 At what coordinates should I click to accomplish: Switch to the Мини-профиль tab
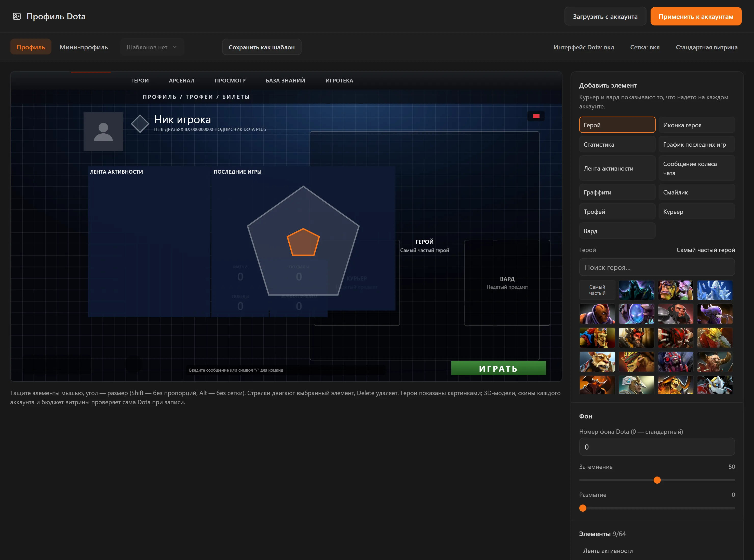[84, 47]
